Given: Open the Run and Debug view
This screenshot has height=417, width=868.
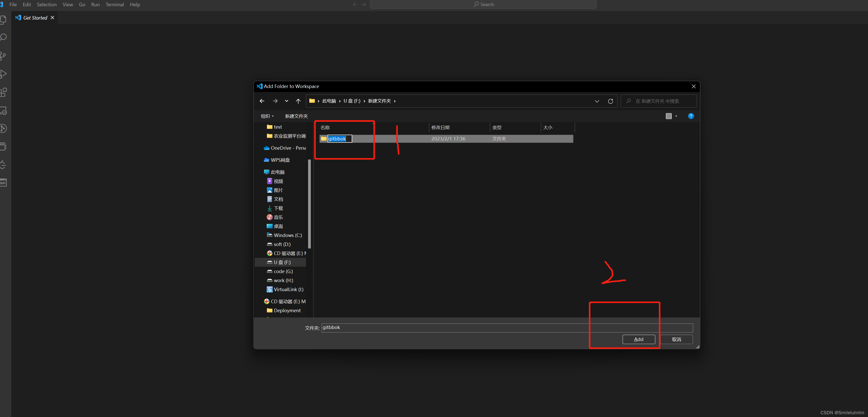Looking at the screenshot, I should [4, 74].
